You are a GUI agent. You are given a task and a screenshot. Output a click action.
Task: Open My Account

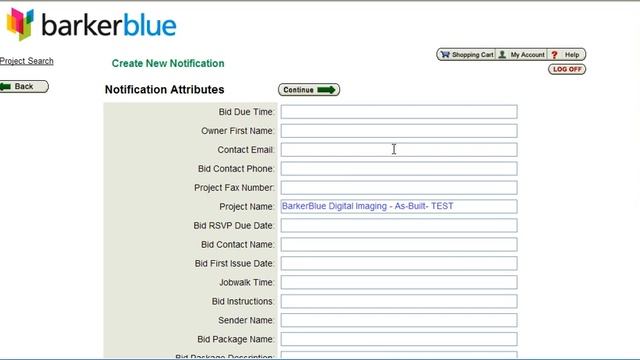tap(521, 55)
